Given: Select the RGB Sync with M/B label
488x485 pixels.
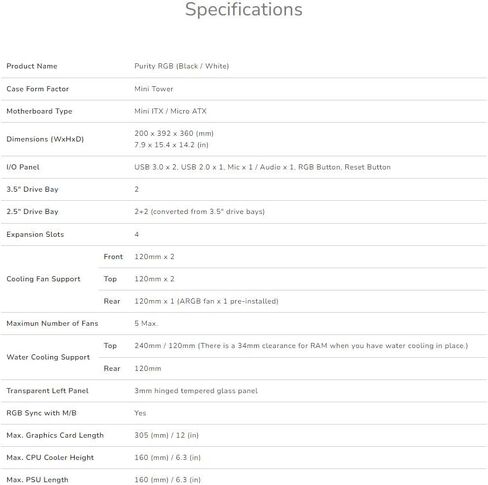Looking at the screenshot, I should [x=41, y=413].
